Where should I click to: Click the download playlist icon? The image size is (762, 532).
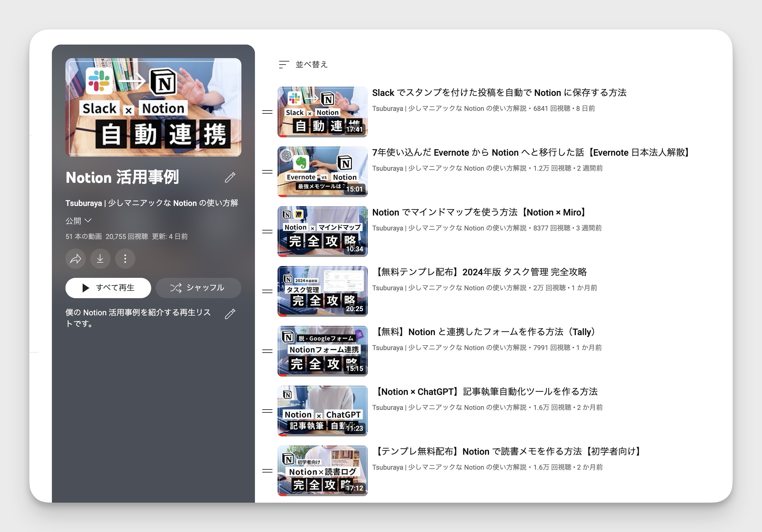(x=100, y=259)
